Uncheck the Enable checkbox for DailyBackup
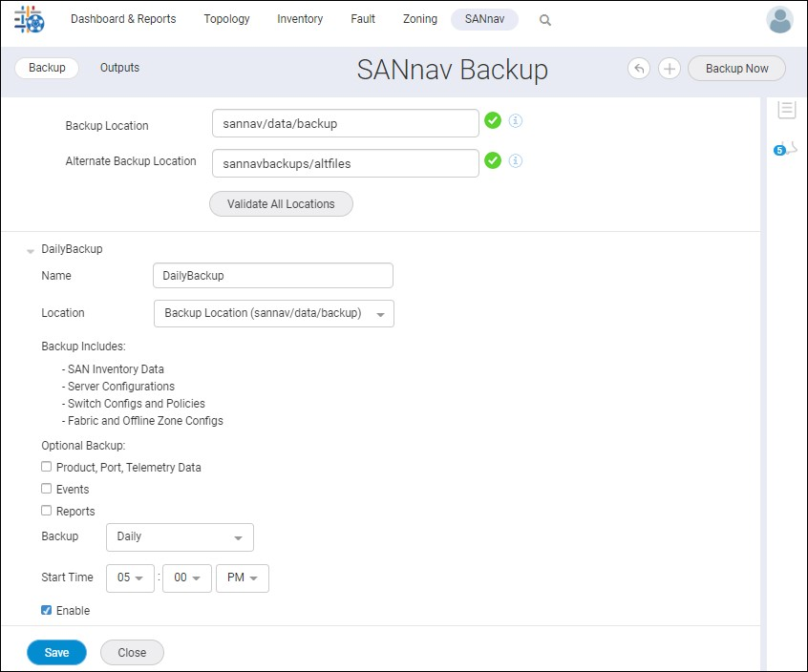The image size is (808, 672). (46, 610)
